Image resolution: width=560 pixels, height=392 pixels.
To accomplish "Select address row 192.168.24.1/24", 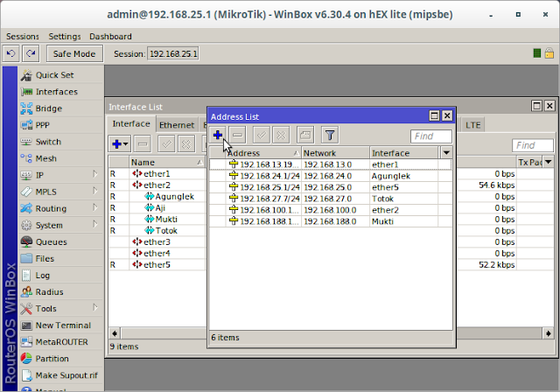I will click(x=331, y=176).
